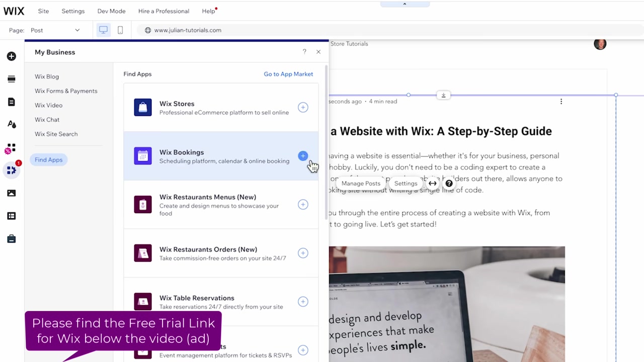Click the Wix Table Reservations app icon
Viewport: 644px width, 362px height.
143,302
